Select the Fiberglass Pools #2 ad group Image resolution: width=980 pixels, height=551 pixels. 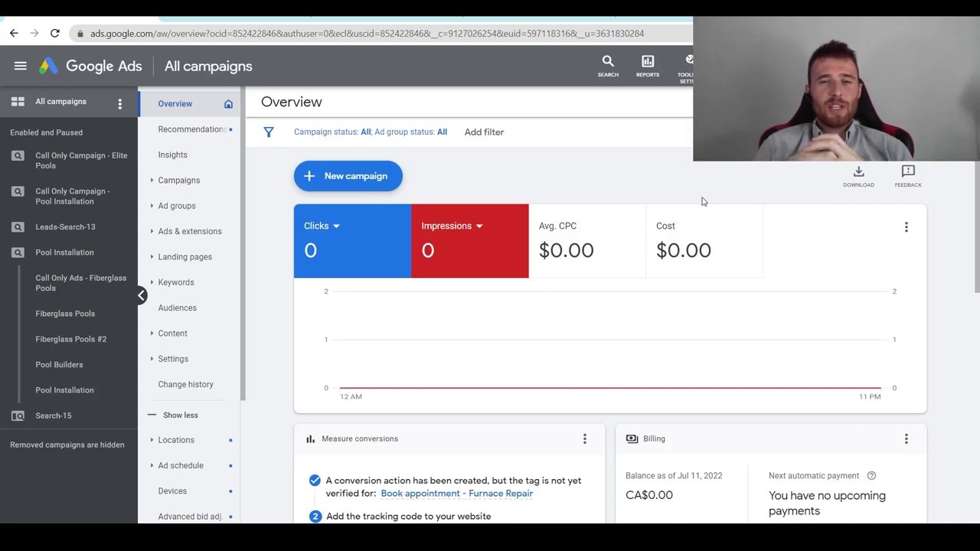70,339
